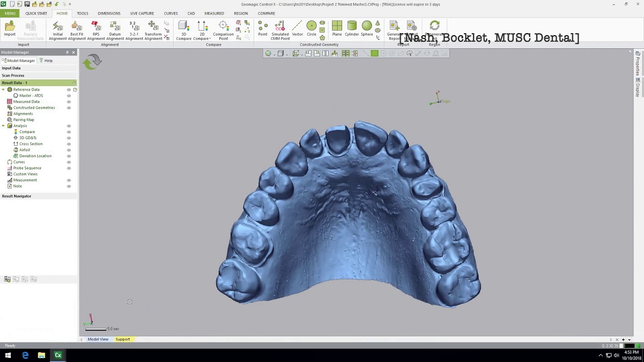The height and width of the screenshot is (362, 644).
Task: Expand the Input Data section
Action: pos(38,68)
